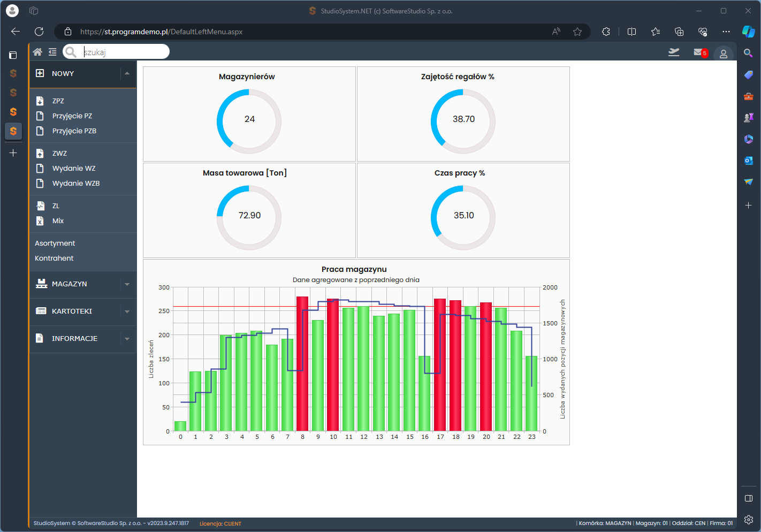Click Licencja: CLIENT in status bar
Image resolution: width=761 pixels, height=532 pixels.
click(x=220, y=523)
